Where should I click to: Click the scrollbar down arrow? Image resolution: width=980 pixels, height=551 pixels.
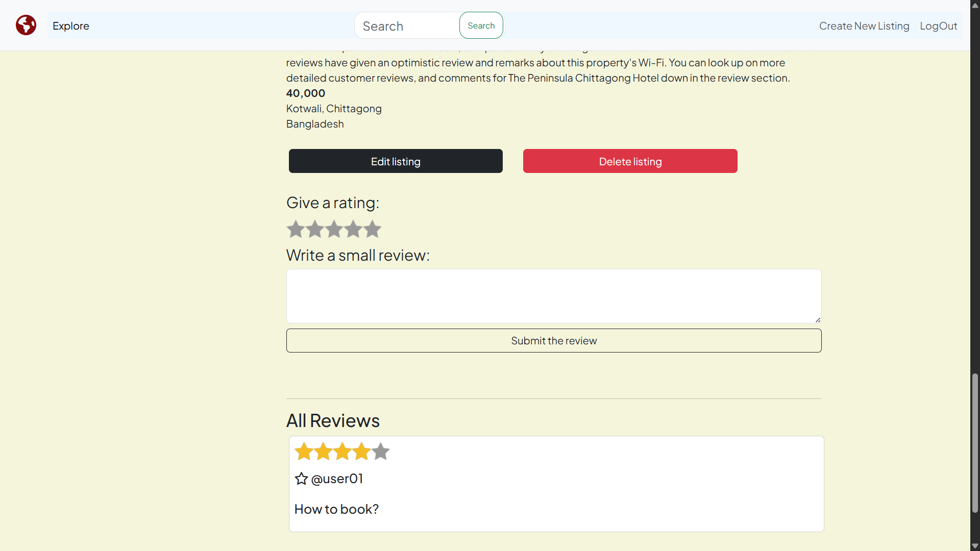point(975,546)
